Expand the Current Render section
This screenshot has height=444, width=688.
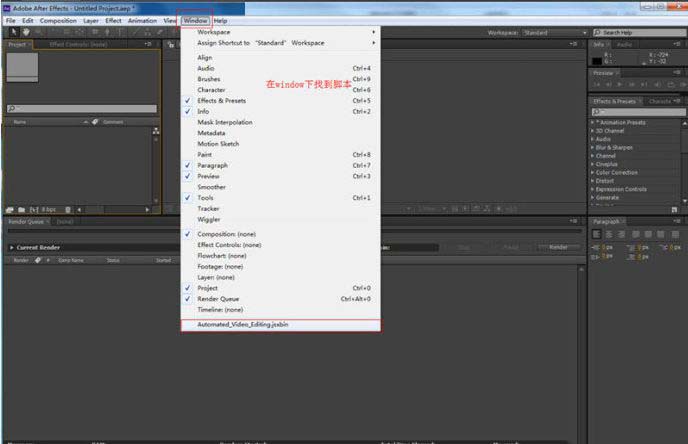tap(11, 247)
